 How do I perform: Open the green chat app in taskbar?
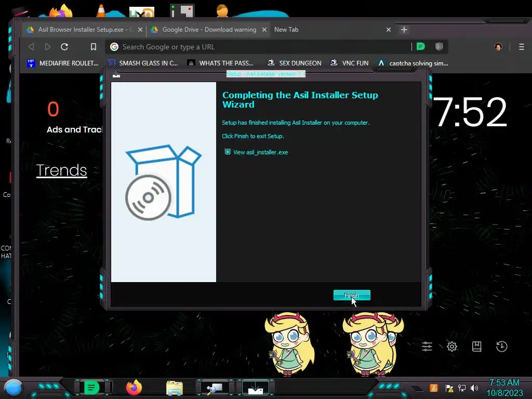click(91, 388)
